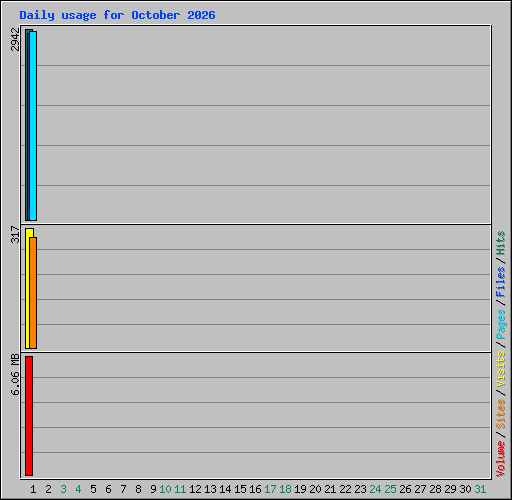This screenshot has width=512, height=500.
Task: Click the '2942' axis maximum label
Action: 15,39
